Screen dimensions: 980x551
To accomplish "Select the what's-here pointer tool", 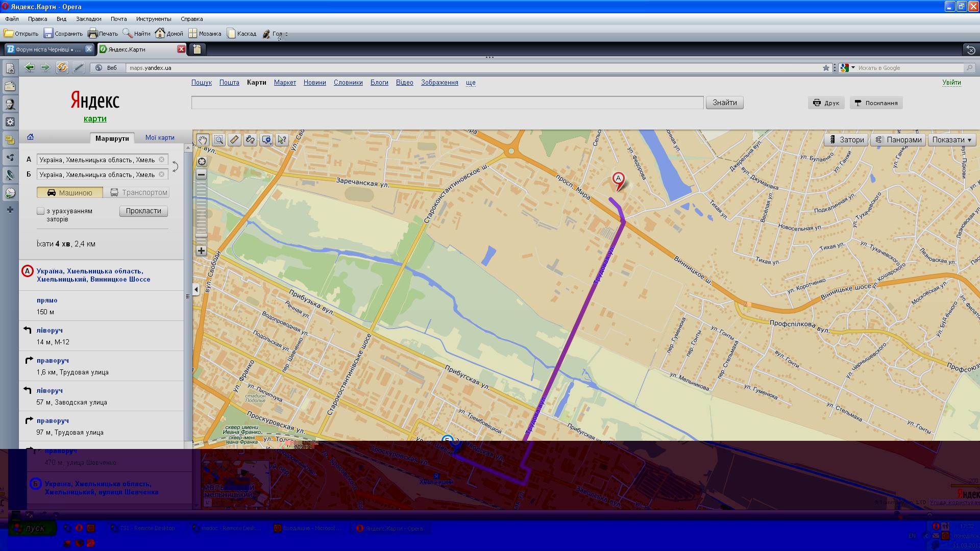I will point(282,140).
